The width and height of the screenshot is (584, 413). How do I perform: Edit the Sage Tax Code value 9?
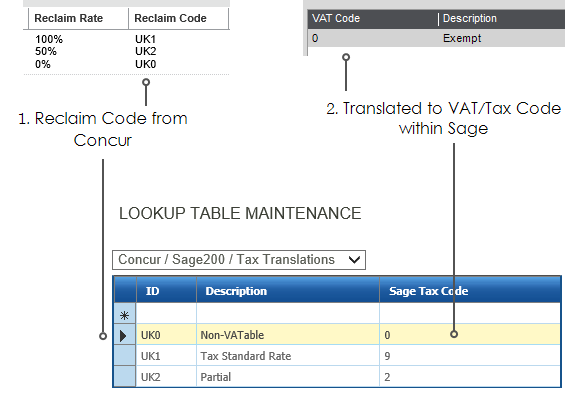click(x=470, y=356)
